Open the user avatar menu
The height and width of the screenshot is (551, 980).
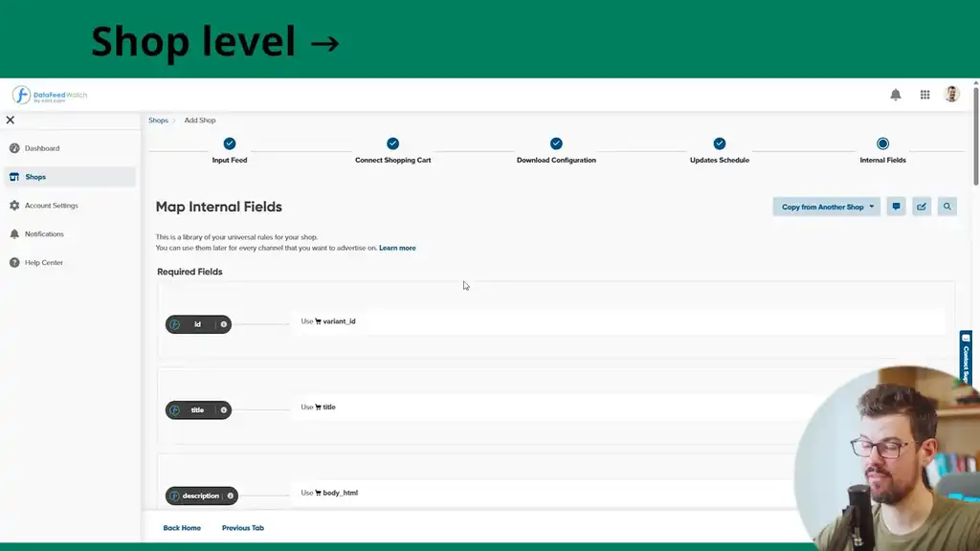951,94
